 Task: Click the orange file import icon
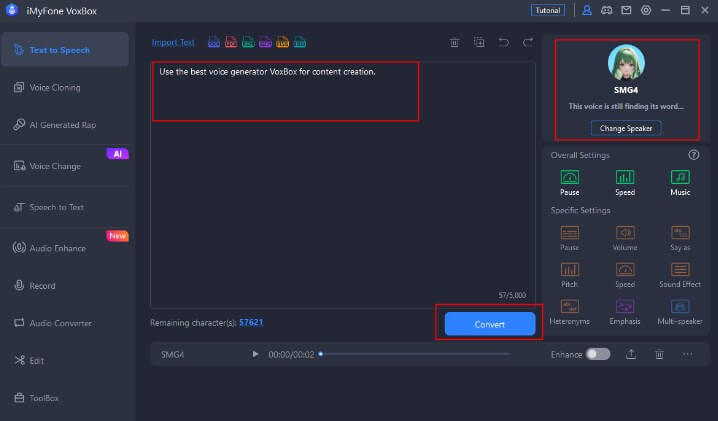(x=283, y=43)
